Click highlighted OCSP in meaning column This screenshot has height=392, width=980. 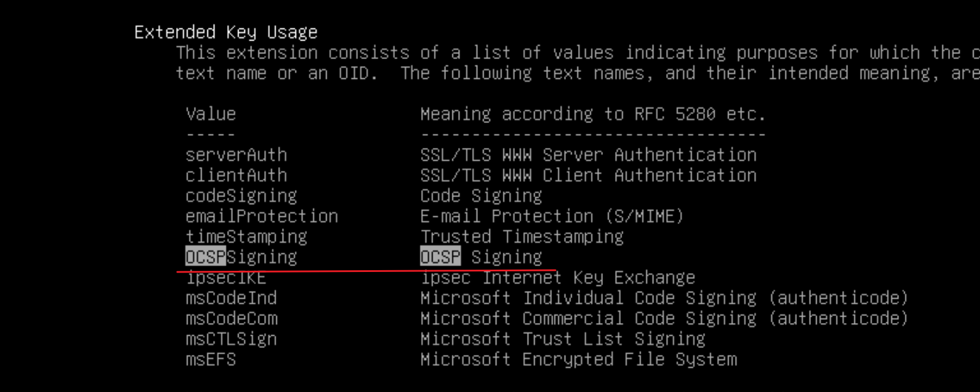441,256
